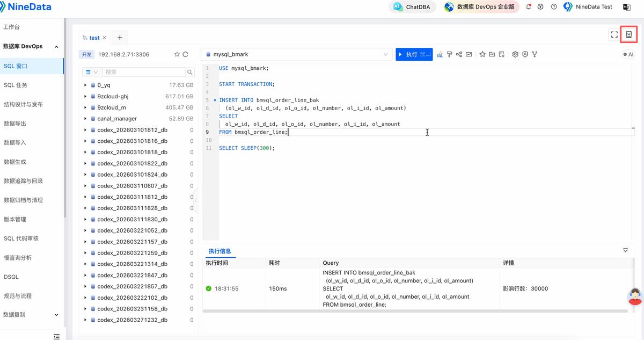Screen dimensions: 644x340
Task: Expand the 9zcloud_m database node
Action: (85, 107)
